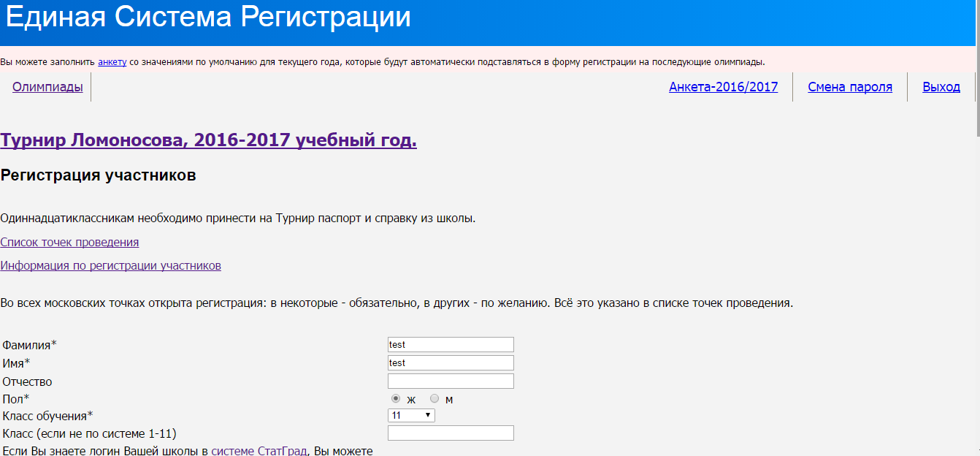
Task: Click the empty Отчество input field
Action: point(451,381)
